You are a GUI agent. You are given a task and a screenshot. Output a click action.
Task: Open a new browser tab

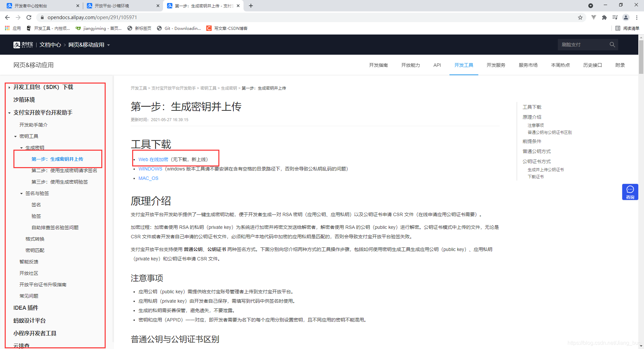click(x=251, y=6)
